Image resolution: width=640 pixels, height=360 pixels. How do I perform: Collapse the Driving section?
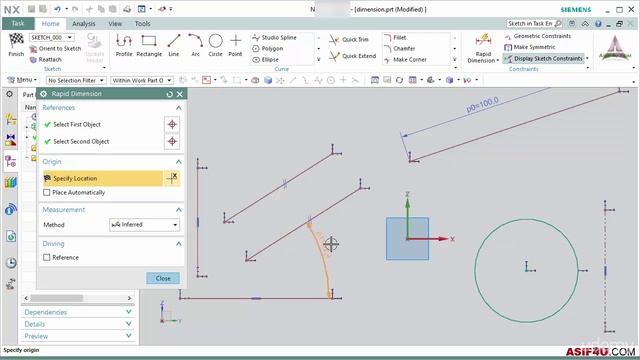click(x=178, y=244)
